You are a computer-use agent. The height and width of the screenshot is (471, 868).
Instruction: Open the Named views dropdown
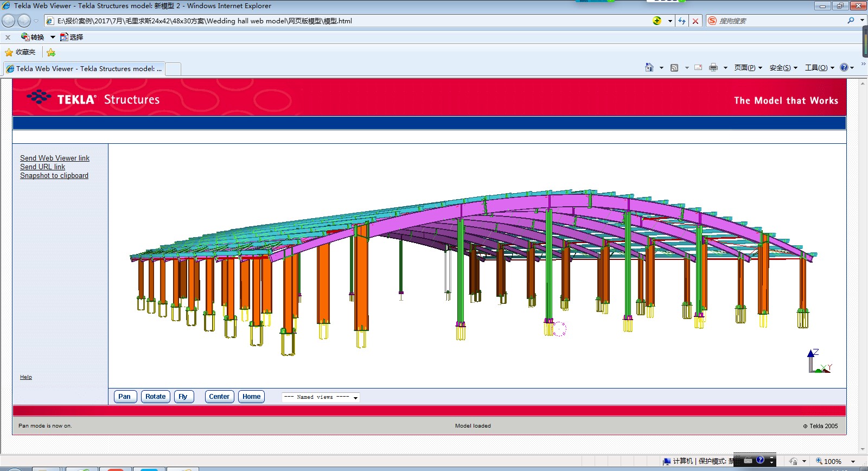coord(321,397)
